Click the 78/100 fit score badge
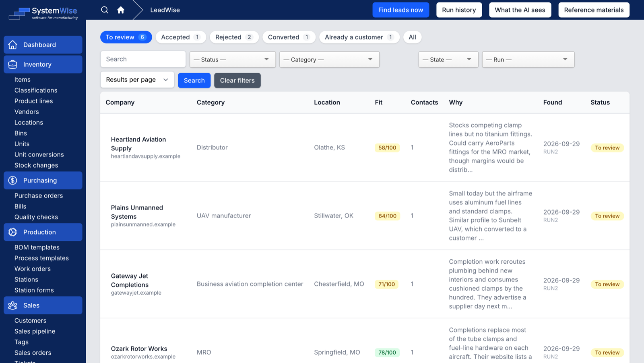 coord(387,353)
